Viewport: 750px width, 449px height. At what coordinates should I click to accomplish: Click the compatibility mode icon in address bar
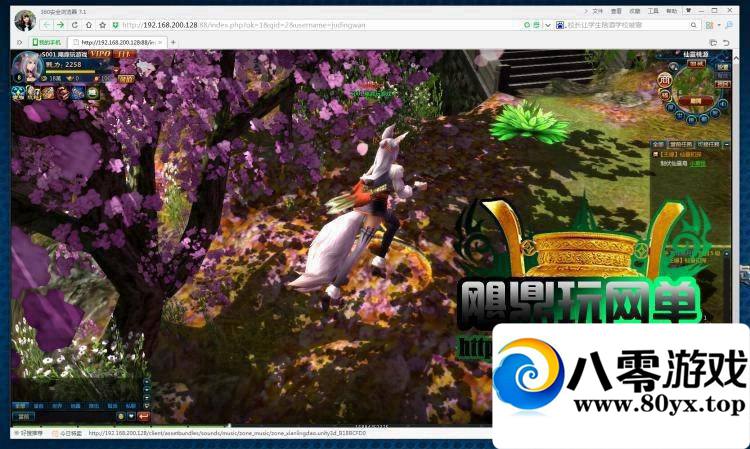(x=536, y=25)
